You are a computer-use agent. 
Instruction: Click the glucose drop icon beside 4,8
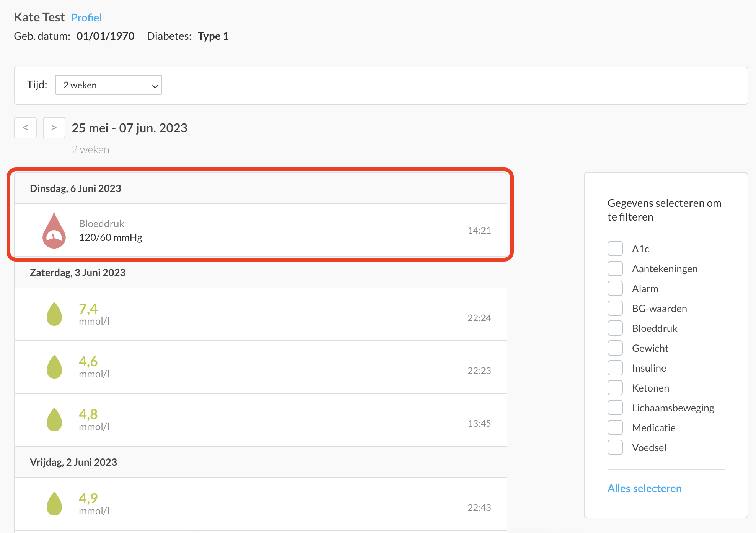[54, 419]
